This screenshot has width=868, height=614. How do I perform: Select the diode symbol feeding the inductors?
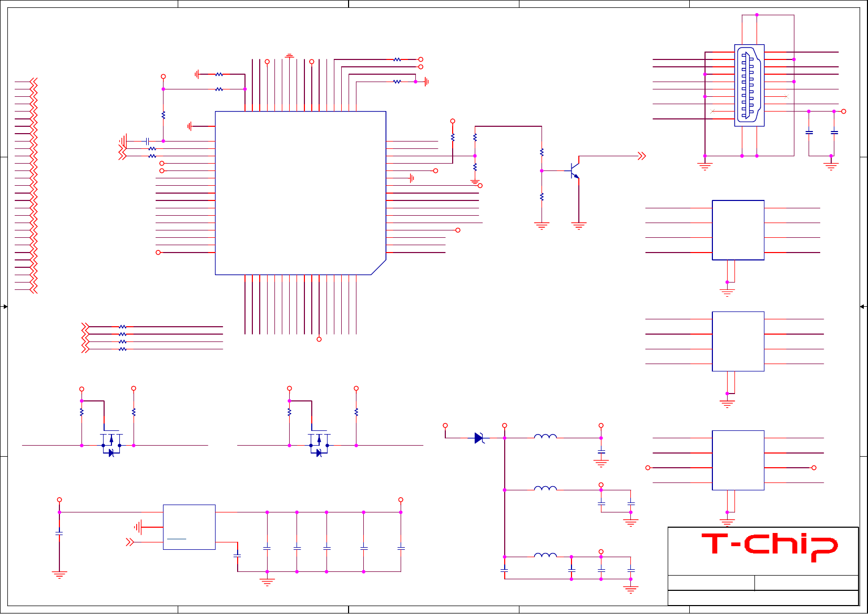[479, 438]
